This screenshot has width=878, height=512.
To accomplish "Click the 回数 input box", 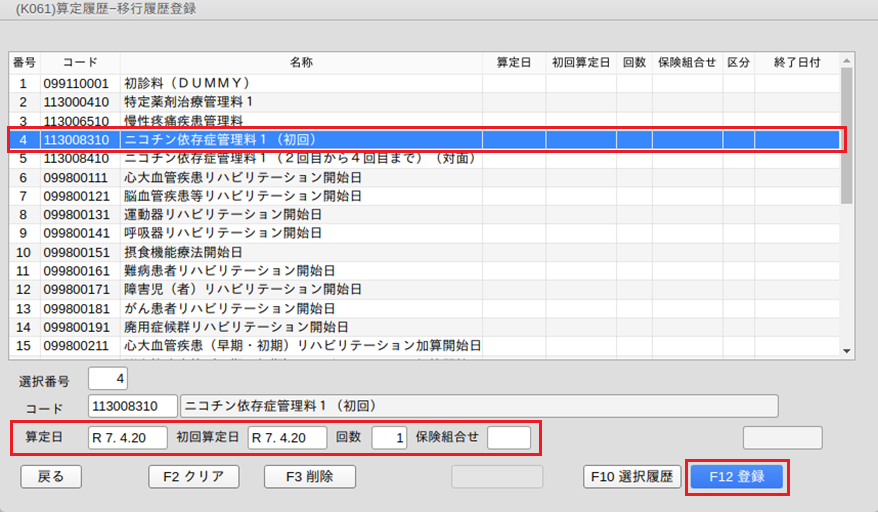I will [x=389, y=438].
